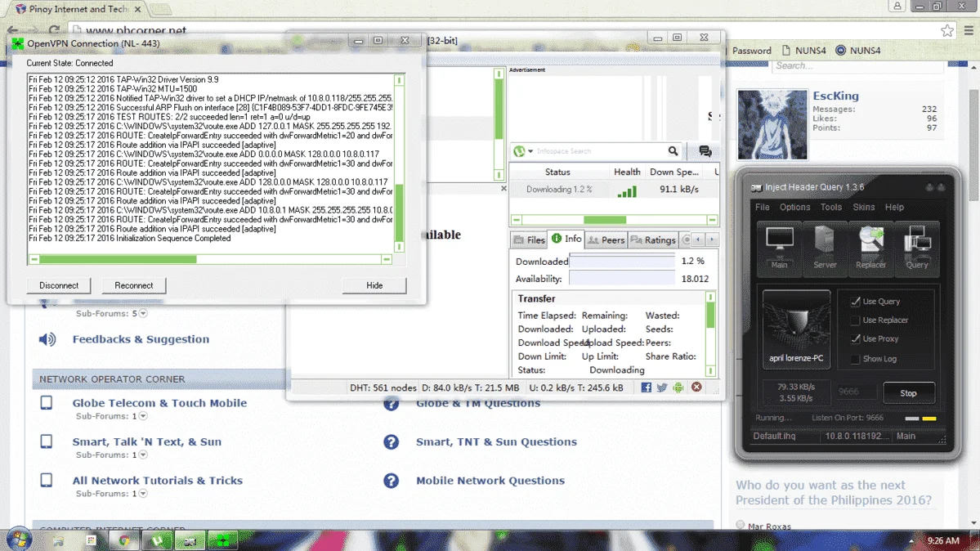Click the uTorrent torrent list horizontal scrollbar
The height and width of the screenshot is (551, 980).
point(614,220)
